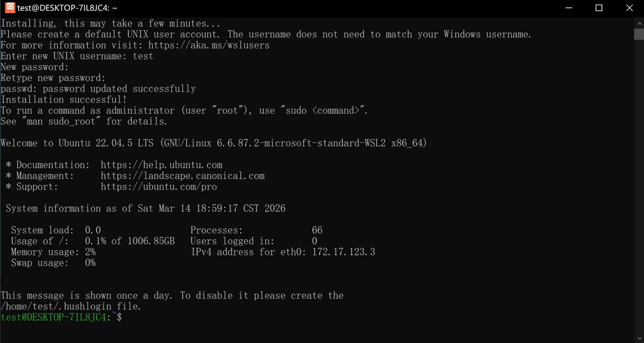Image resolution: width=644 pixels, height=343 pixels.
Task: Click the scrollbar down arrow
Action: 639,338
